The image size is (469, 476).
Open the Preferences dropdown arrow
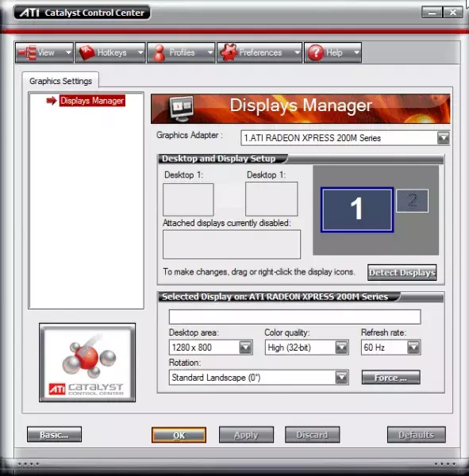pos(297,52)
